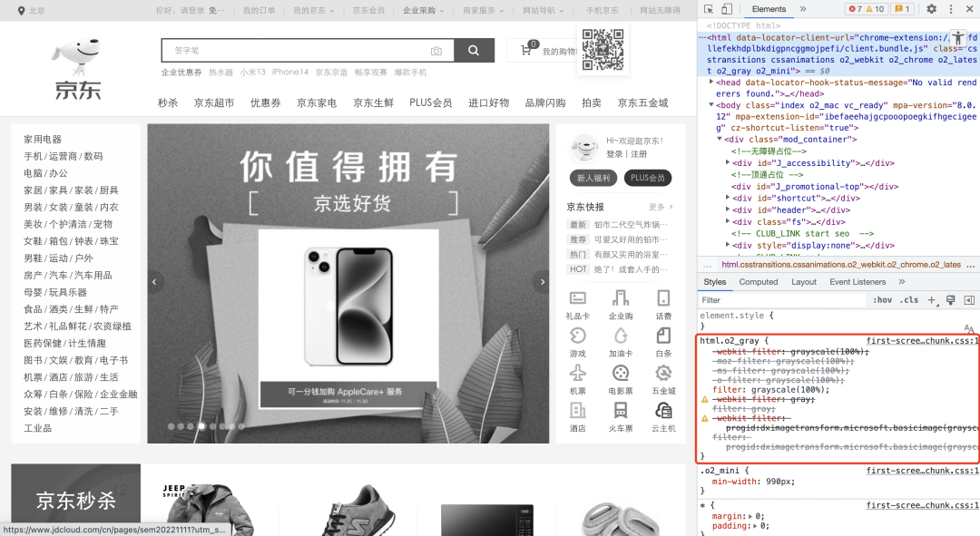Open the DevTools three-dot customize menu
Screen dimensions: 980x536
click(951, 9)
